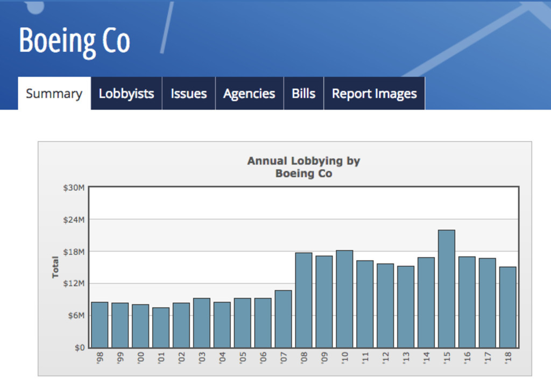Click the bar for '13
The height and width of the screenshot is (392, 551).
pyautogui.click(x=406, y=307)
